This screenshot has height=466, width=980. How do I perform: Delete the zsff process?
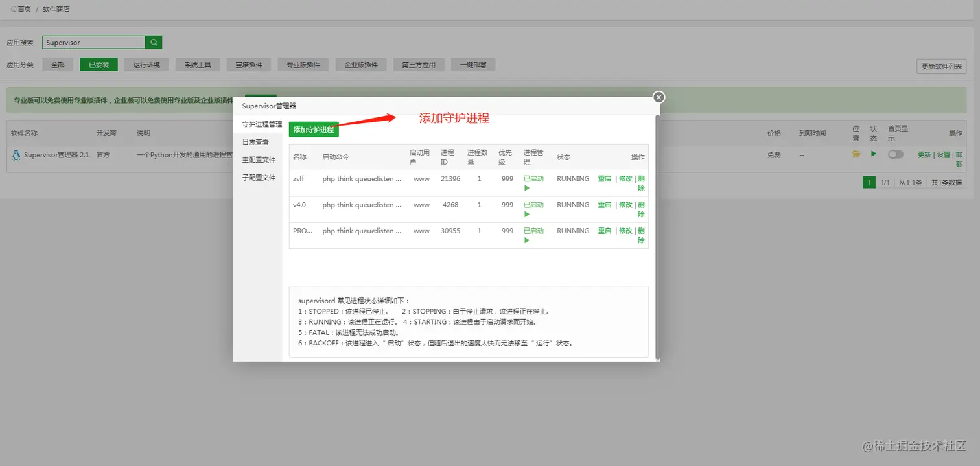(x=641, y=183)
